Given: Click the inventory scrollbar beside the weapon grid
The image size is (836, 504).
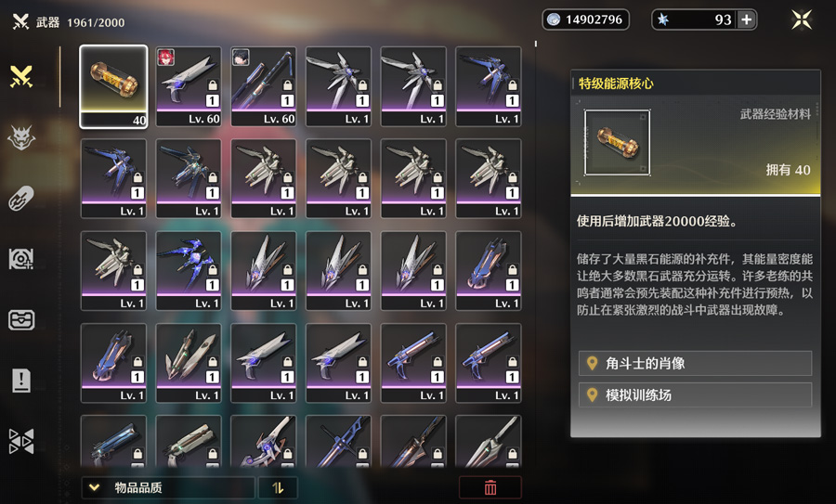Looking at the screenshot, I should pyautogui.click(x=536, y=44).
